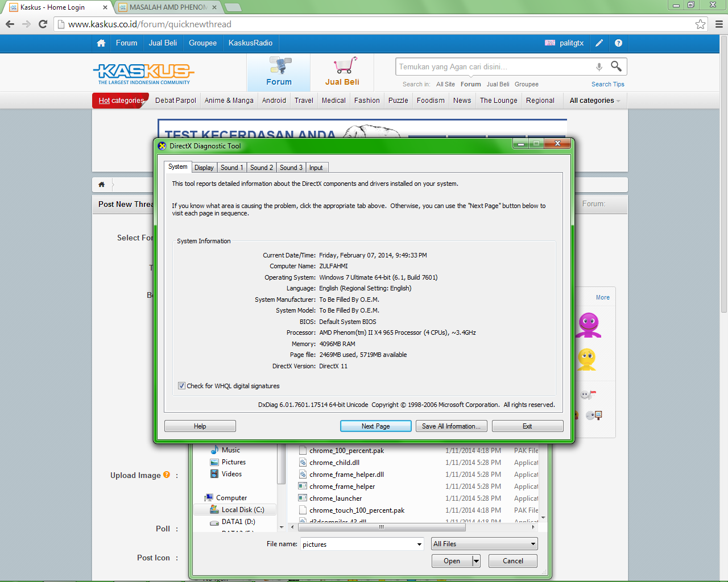Open the Debat Parpol category
This screenshot has width=728, height=582.
coord(176,101)
